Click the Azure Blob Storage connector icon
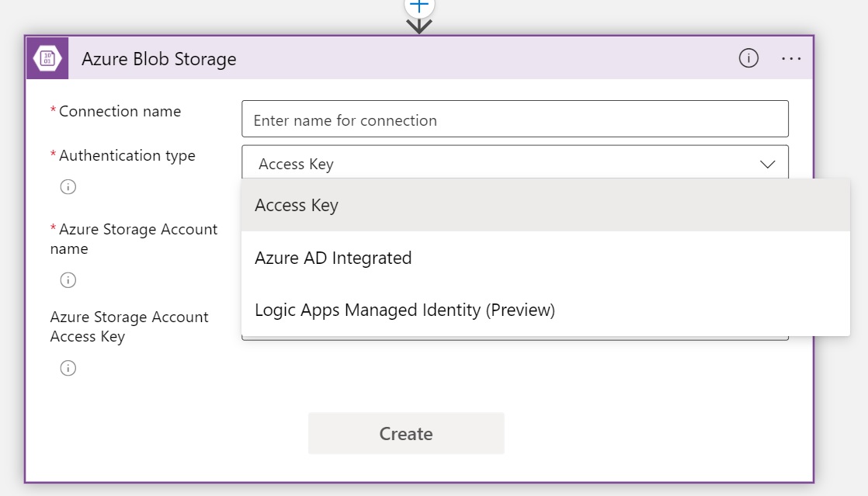This screenshot has height=496, width=868. [x=47, y=58]
